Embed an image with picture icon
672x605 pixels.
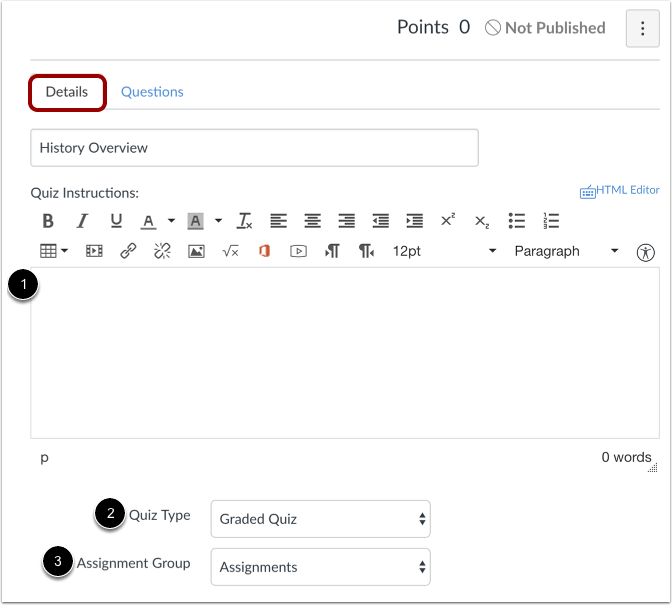(x=196, y=251)
